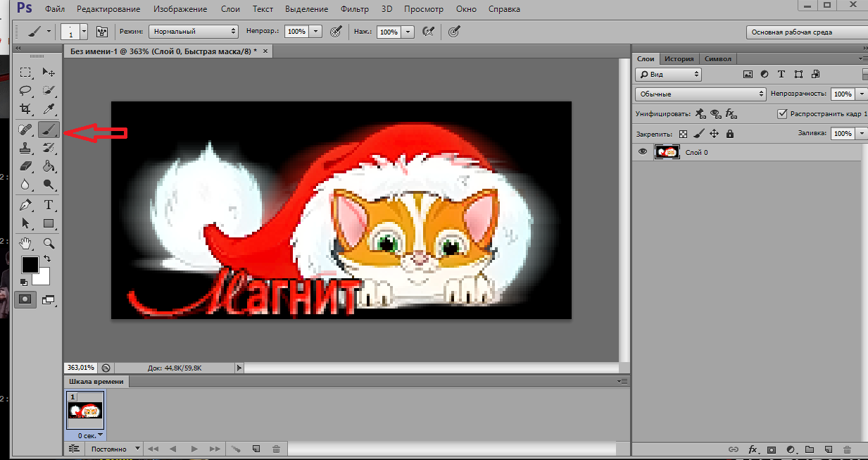Play the timeline animation

195,449
